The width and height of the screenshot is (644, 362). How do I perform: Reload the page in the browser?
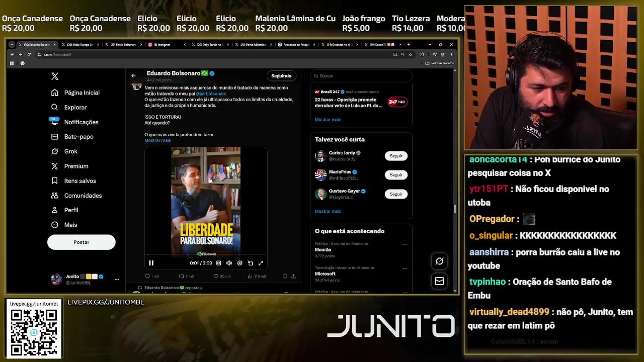click(29, 54)
